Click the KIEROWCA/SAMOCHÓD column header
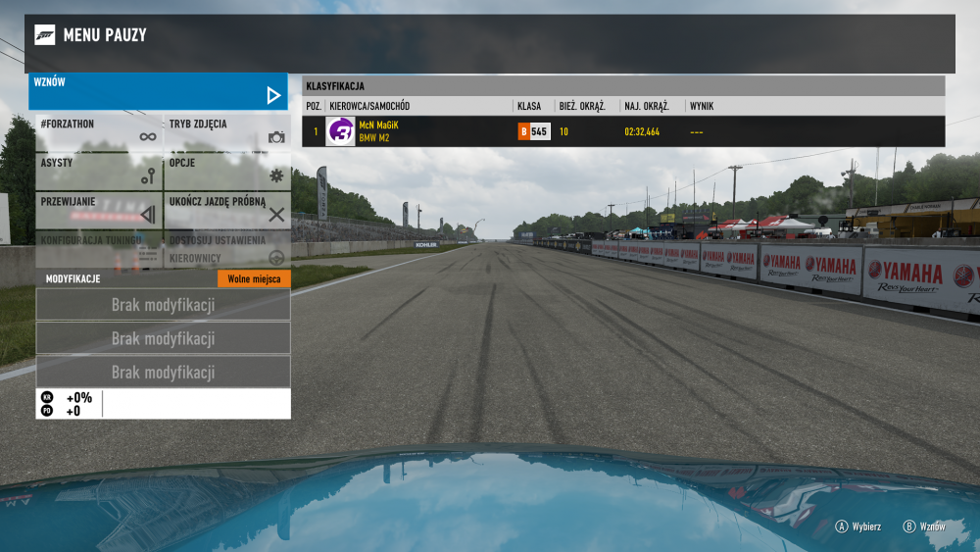980x552 pixels. point(369,106)
